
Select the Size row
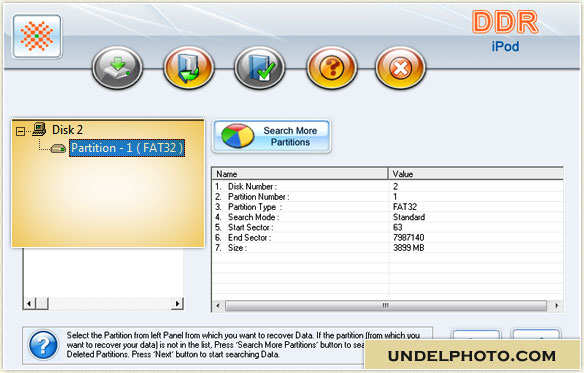click(x=387, y=248)
